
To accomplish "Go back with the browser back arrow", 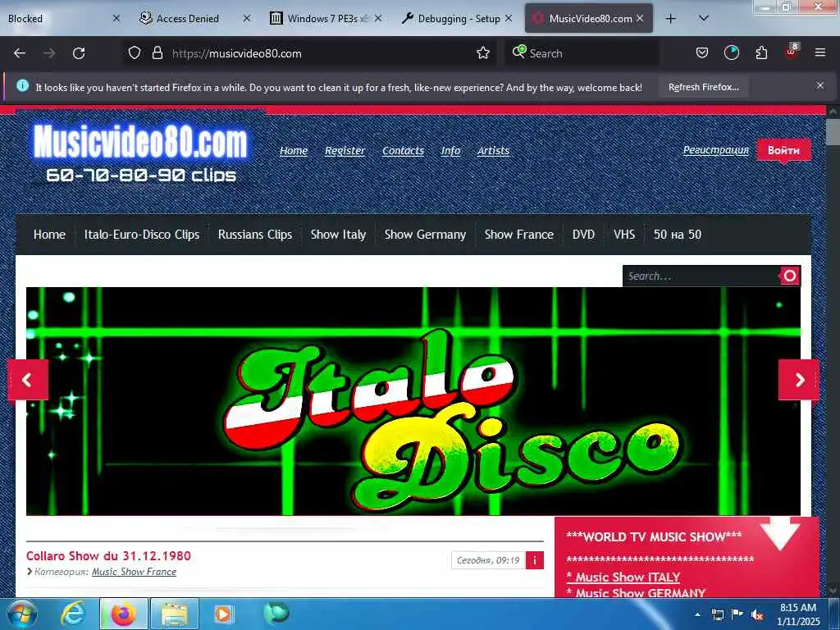I will point(20,53).
